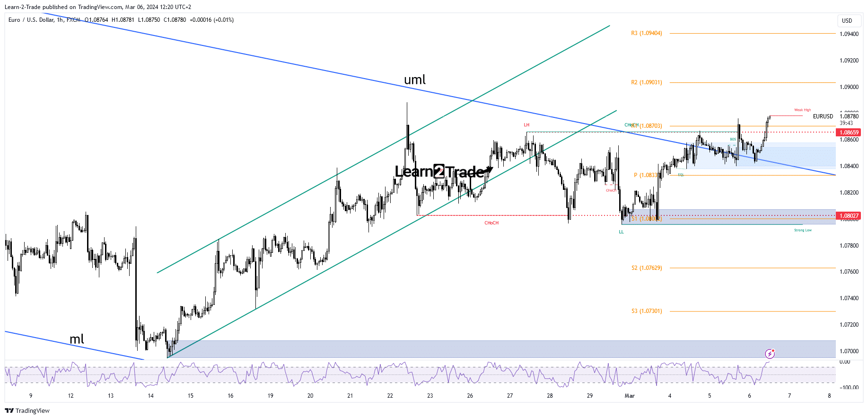
Task: Click the purple lightning bolt icon
Action: click(770, 354)
